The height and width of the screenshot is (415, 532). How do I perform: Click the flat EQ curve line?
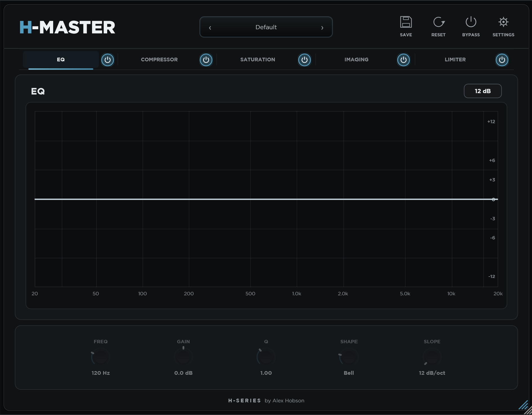click(x=266, y=199)
